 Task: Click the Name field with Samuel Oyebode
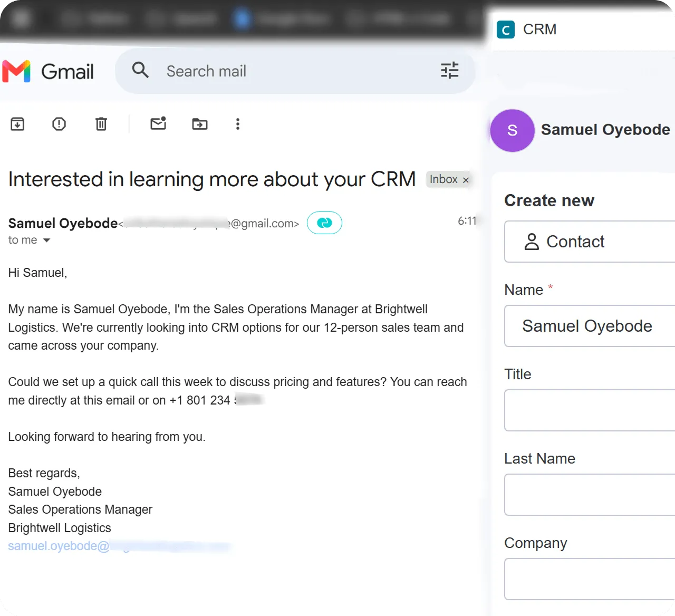[x=590, y=326]
